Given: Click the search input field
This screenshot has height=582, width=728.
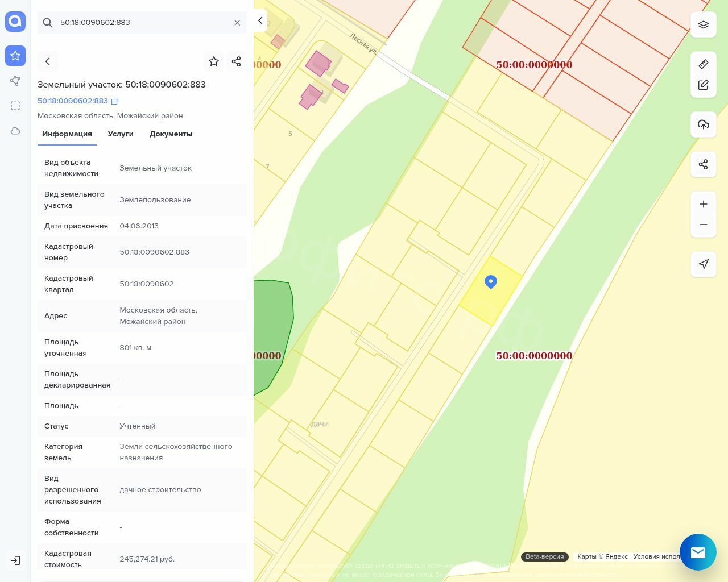Looking at the screenshot, I should [x=142, y=23].
